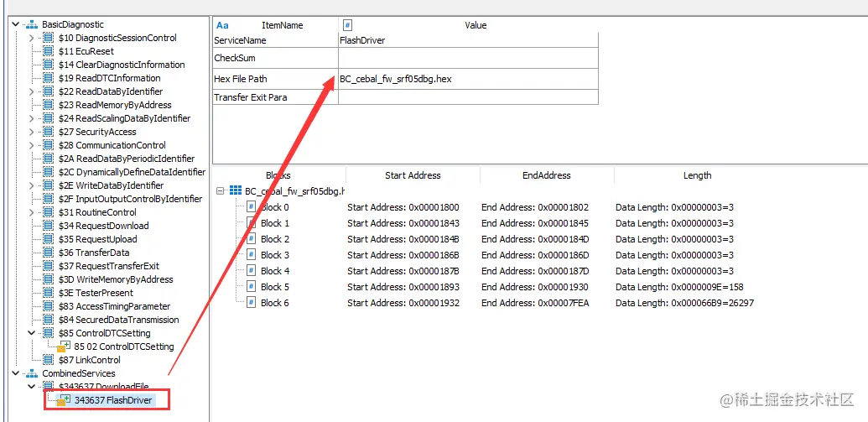Click the $37 RequestTransferExit service icon
The height and width of the screenshot is (422, 868).
[49, 266]
